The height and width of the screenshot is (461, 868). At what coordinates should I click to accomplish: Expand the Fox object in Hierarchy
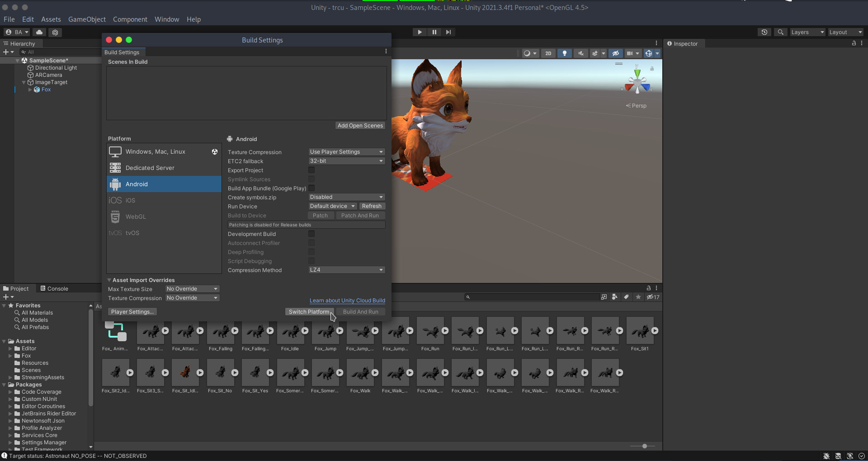30,89
